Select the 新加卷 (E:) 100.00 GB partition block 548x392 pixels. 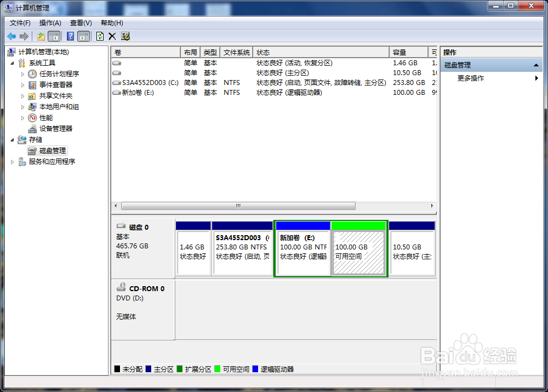point(303,248)
